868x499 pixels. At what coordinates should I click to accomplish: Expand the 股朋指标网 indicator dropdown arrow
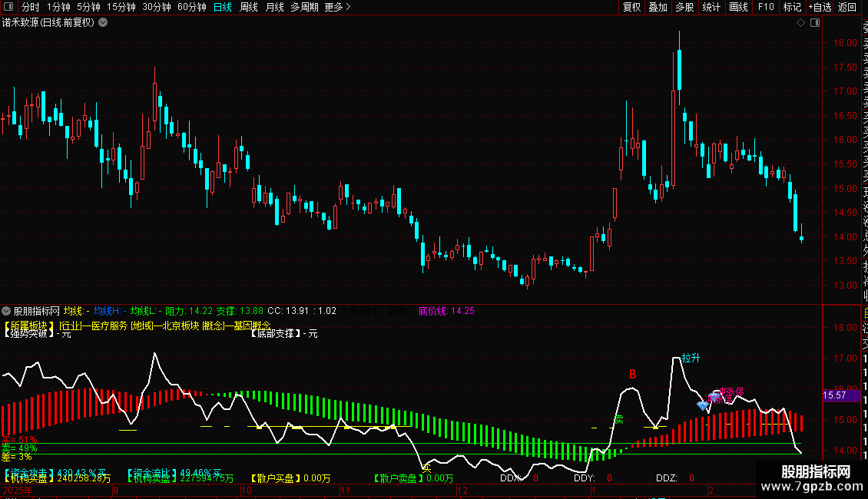click(6, 311)
